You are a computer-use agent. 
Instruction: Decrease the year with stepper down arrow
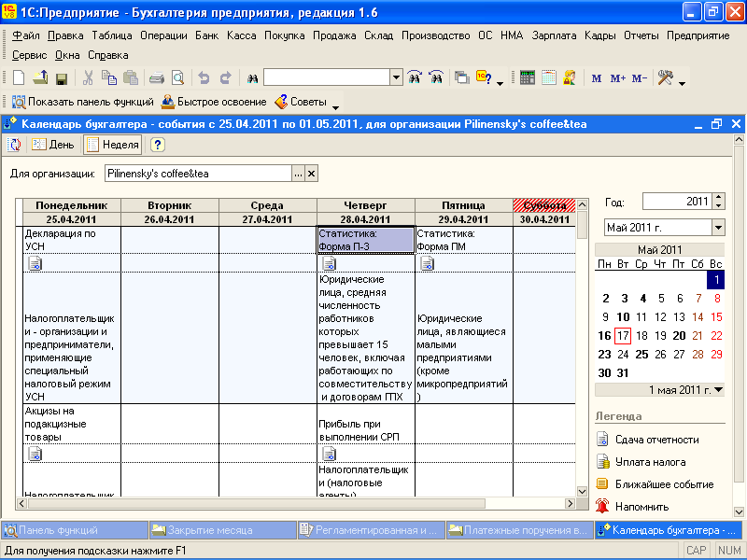pos(719,205)
